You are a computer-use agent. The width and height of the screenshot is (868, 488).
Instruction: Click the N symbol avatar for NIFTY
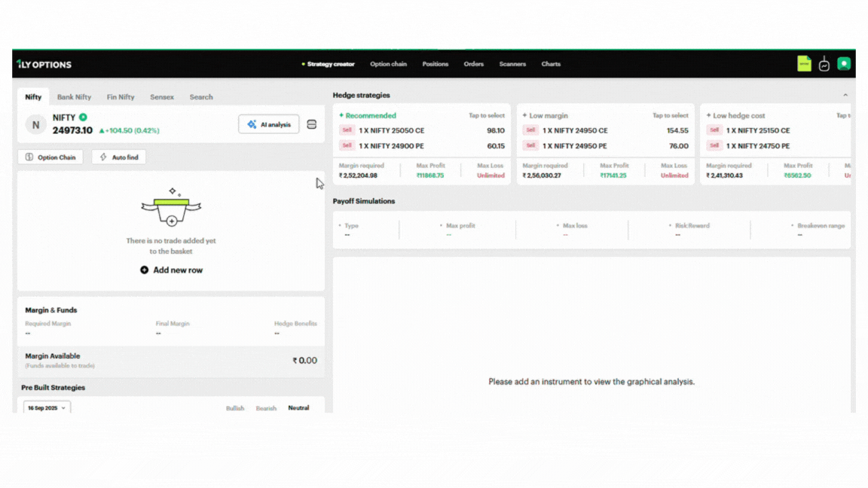coord(35,124)
